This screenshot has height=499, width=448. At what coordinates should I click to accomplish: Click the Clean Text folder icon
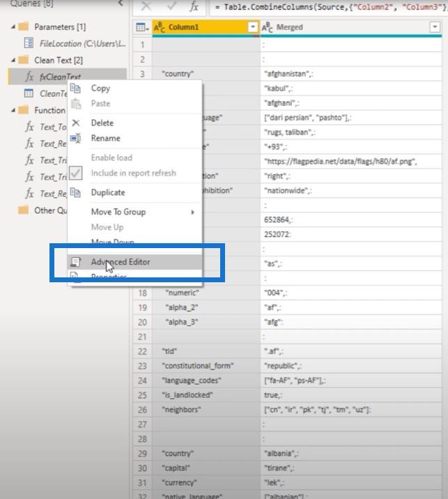[x=24, y=60]
